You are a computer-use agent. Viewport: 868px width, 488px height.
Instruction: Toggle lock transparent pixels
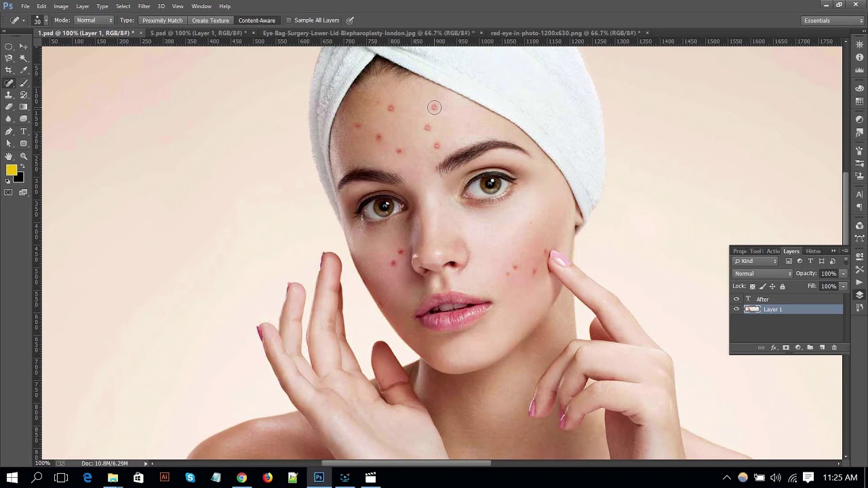click(x=752, y=287)
